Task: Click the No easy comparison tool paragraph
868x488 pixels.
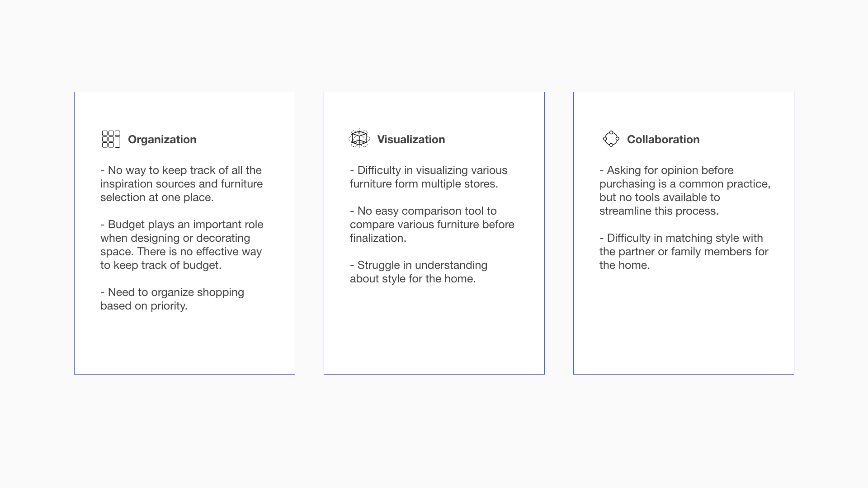Action: [432, 225]
